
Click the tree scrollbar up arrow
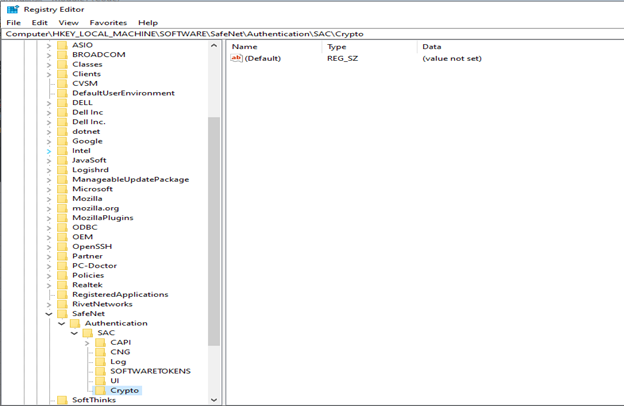click(x=214, y=46)
